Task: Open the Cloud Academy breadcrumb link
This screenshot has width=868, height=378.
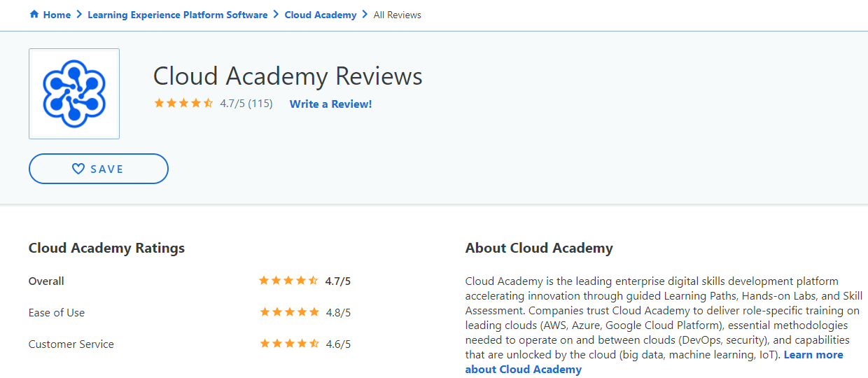Action: click(x=321, y=15)
